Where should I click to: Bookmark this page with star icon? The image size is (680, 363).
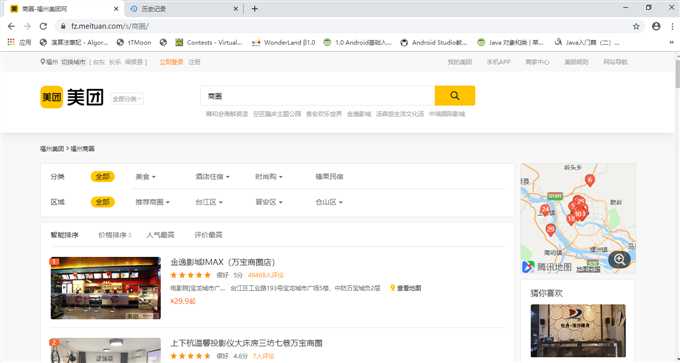636,26
